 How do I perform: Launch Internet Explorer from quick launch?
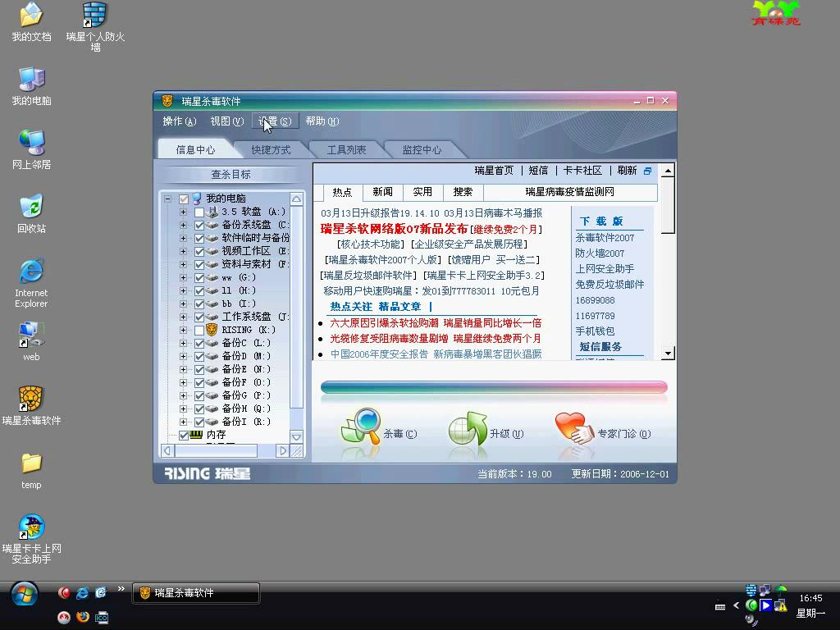[x=82, y=592]
